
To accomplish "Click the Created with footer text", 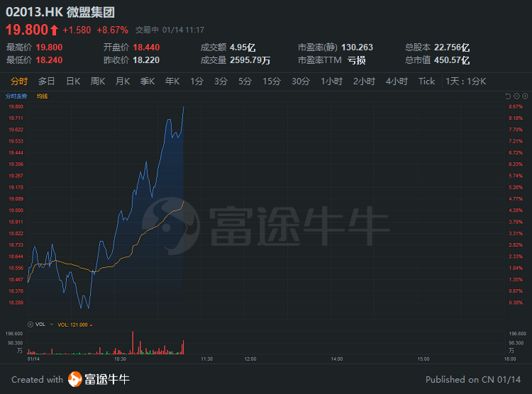I will click(38, 379).
